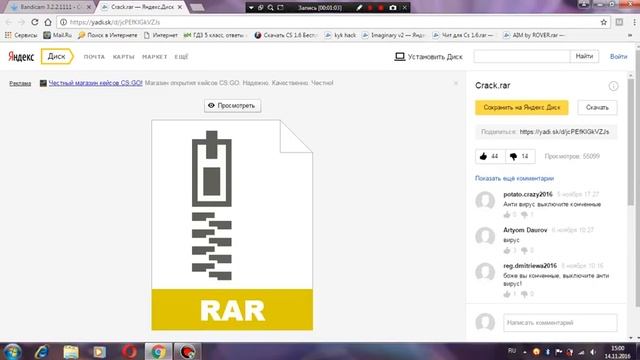Click the Установить Диск link
The width and height of the screenshot is (640, 360).
pyautogui.click(x=429, y=57)
